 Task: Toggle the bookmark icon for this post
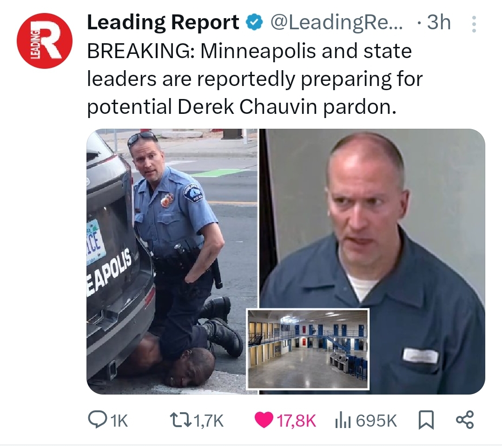426,420
